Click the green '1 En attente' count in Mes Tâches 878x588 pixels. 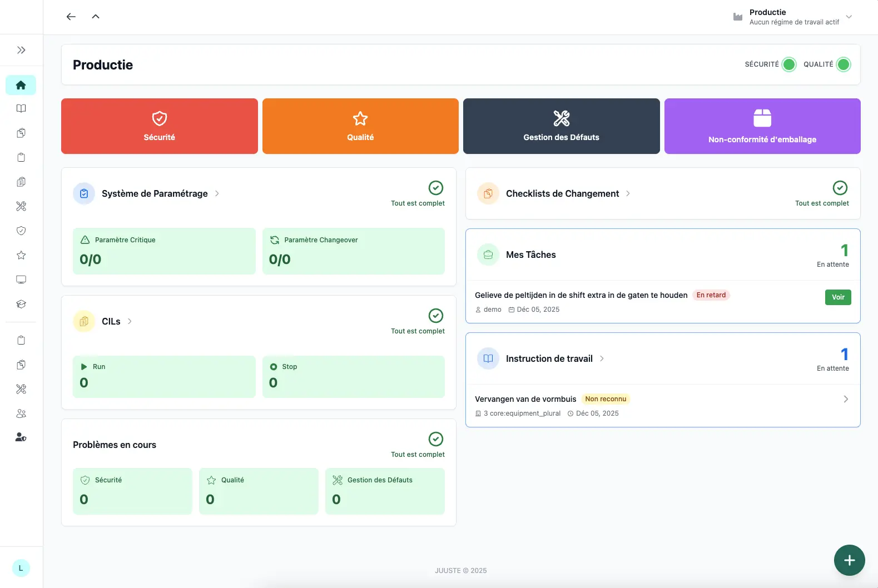[x=833, y=255]
